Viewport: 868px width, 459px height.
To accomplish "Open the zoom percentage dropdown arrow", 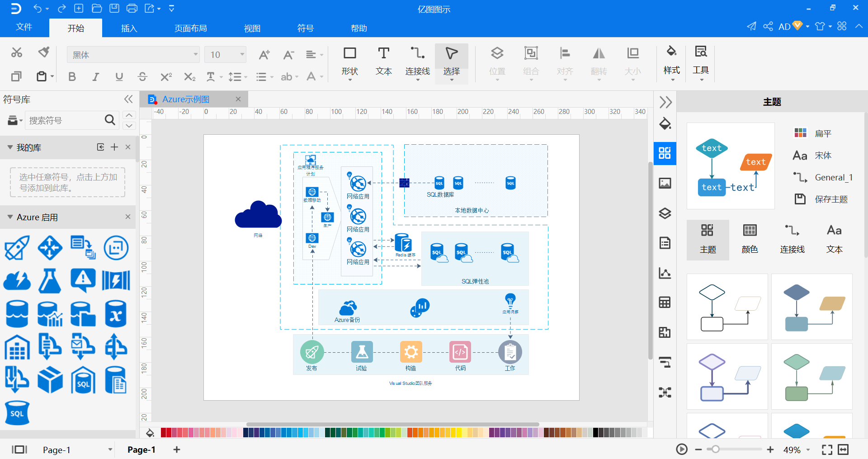I will 808,450.
